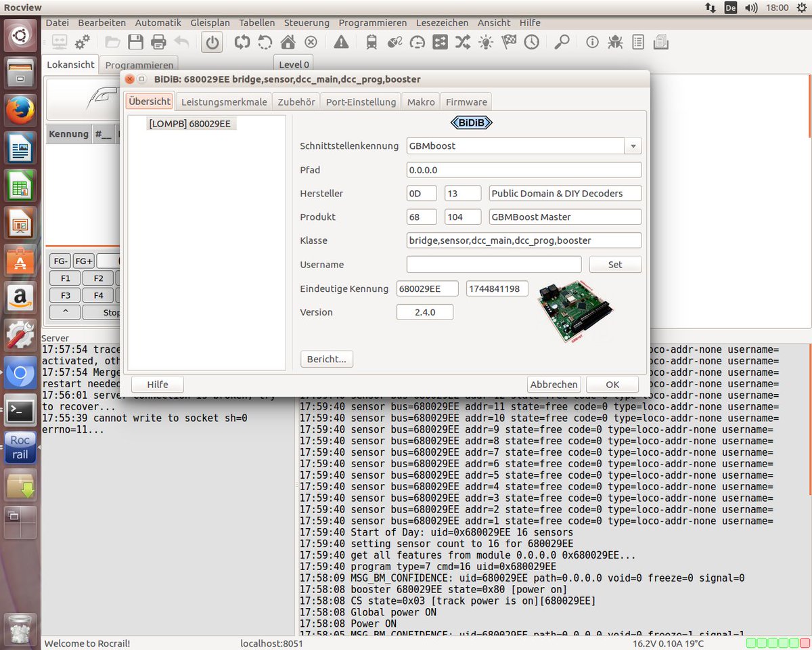Screen dimensions: 812x650
Task: Confirm the dialog with OK
Action: (612, 384)
